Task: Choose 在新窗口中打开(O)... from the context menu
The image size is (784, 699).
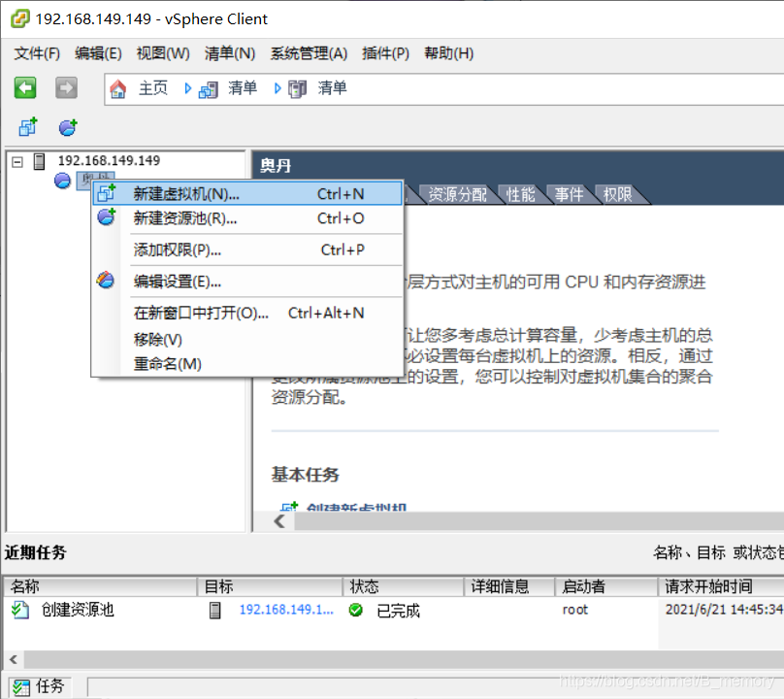Action: (247, 314)
